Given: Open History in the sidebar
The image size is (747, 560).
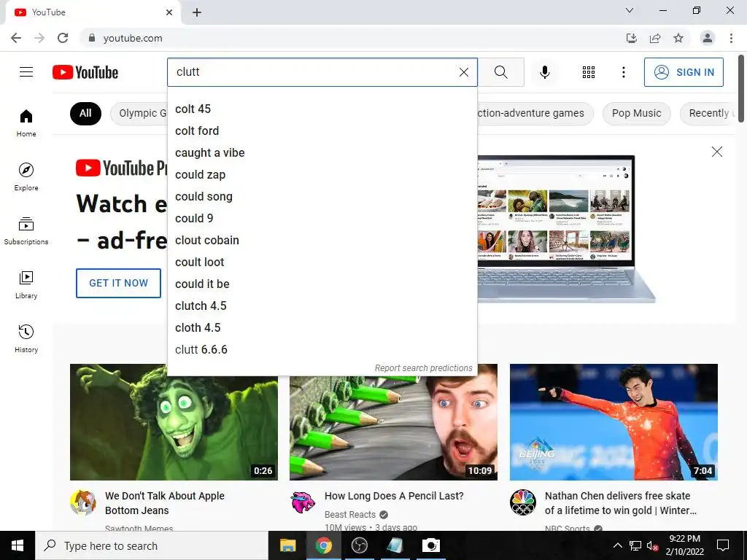Looking at the screenshot, I should (x=26, y=338).
